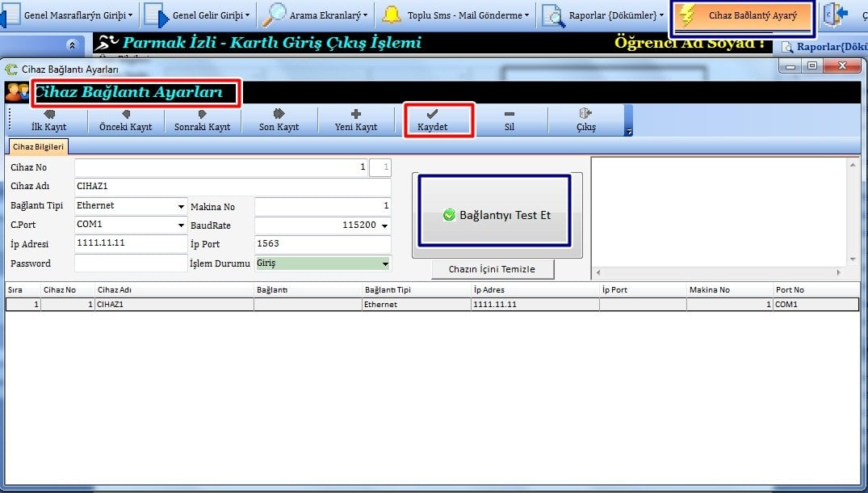Click Önceki Kayıt previous record arrow

pos(125,120)
